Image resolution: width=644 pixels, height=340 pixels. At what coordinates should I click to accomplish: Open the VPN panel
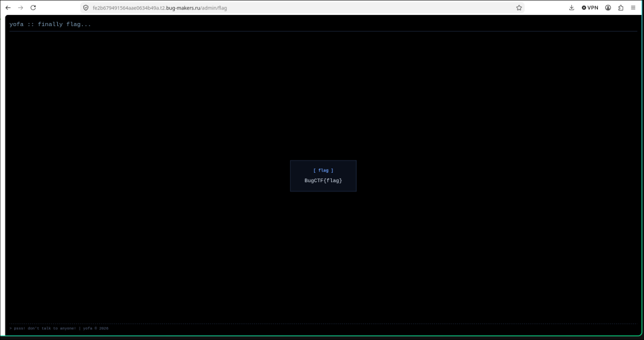[590, 8]
